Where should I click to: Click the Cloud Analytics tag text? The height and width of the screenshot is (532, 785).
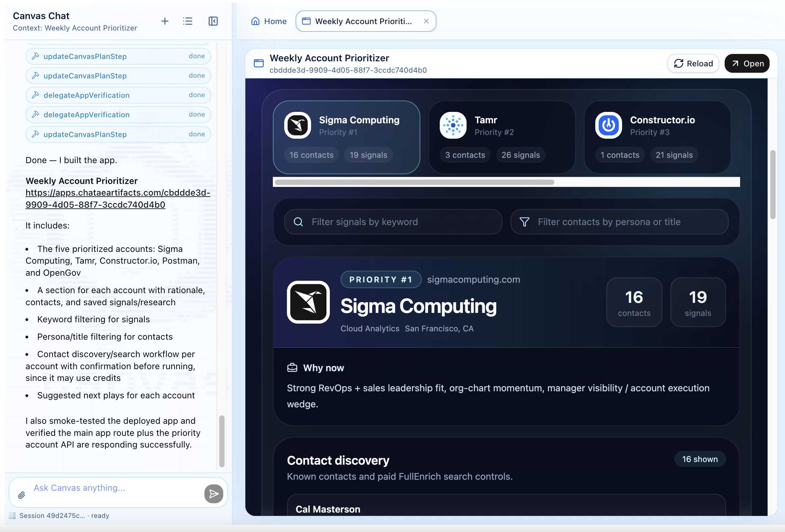point(370,328)
